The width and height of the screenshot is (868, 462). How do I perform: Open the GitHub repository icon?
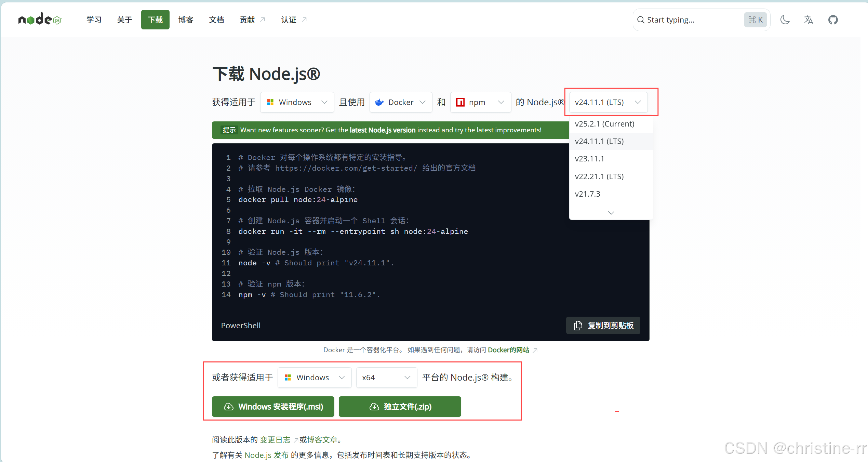click(833, 20)
